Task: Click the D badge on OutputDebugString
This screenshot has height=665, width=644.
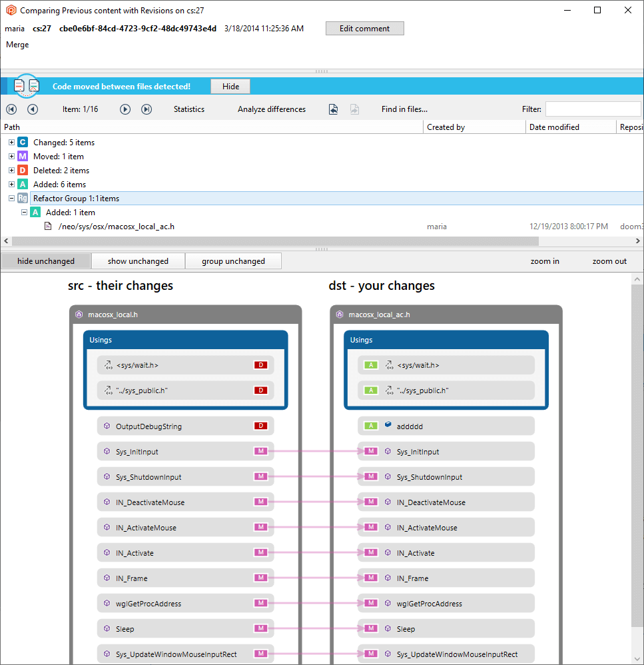Action: coord(261,426)
